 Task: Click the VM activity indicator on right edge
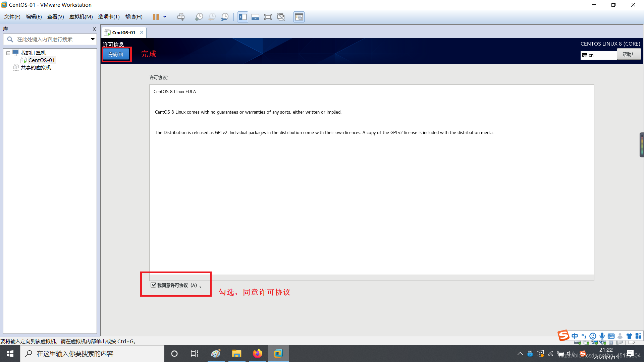[x=642, y=145]
